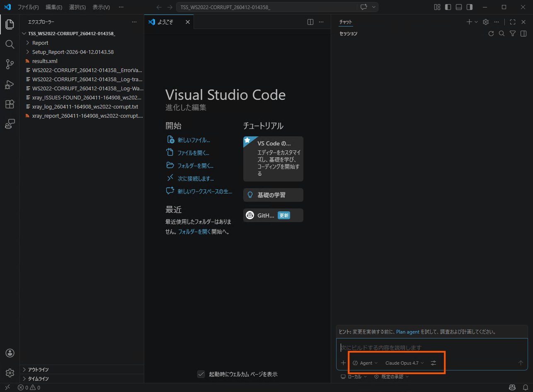The image size is (533, 392).
Task: Open 基礎の学習 tutorial button
Action: coord(273,195)
